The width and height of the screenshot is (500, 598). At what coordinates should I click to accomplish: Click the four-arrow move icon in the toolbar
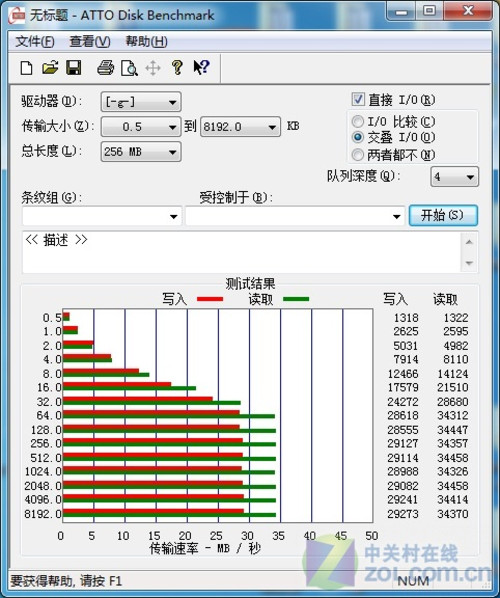tap(153, 68)
